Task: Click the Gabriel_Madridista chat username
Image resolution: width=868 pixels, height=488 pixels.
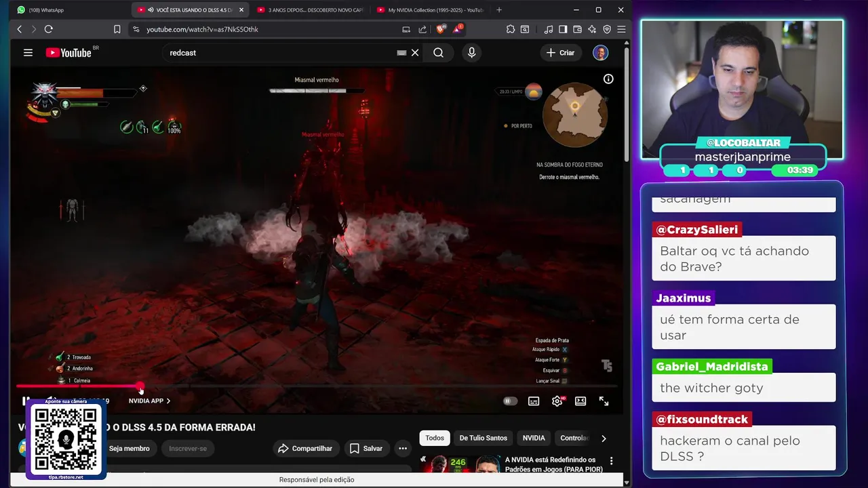Action: pyautogui.click(x=712, y=367)
